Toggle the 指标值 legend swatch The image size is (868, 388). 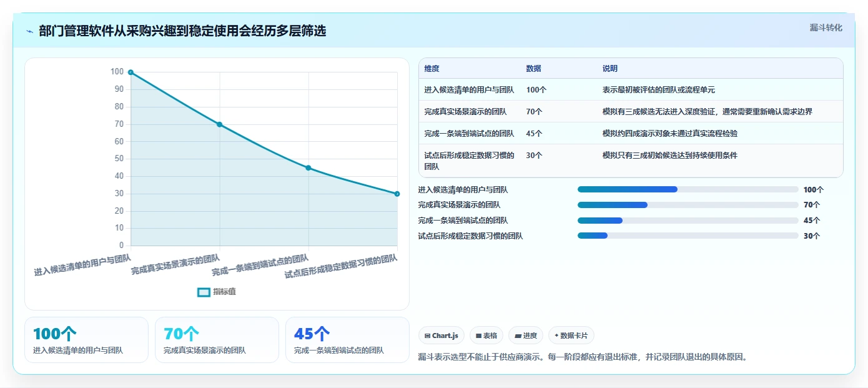(x=204, y=292)
